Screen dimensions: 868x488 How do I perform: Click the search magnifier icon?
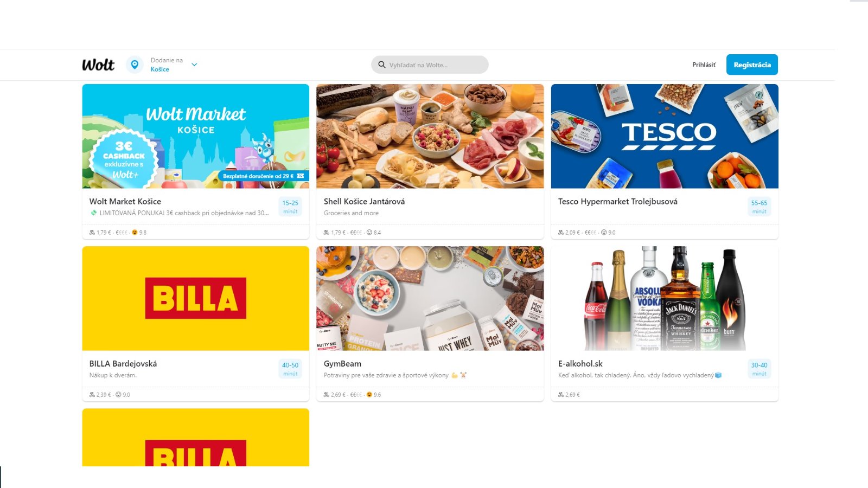(x=382, y=65)
